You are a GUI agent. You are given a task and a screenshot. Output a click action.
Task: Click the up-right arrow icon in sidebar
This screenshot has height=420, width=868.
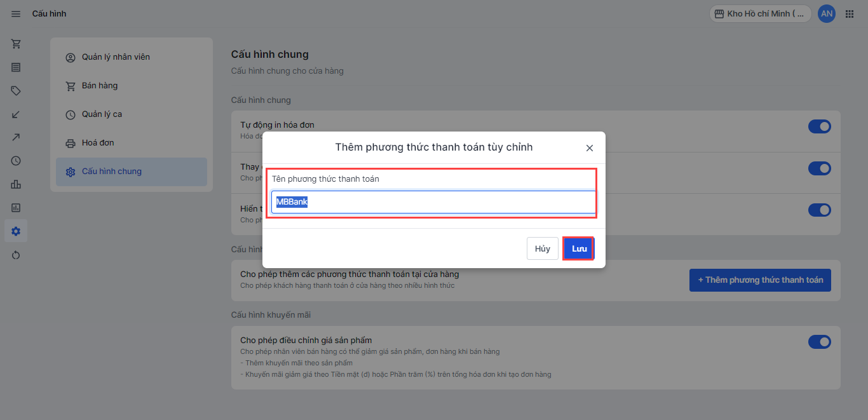pos(16,137)
